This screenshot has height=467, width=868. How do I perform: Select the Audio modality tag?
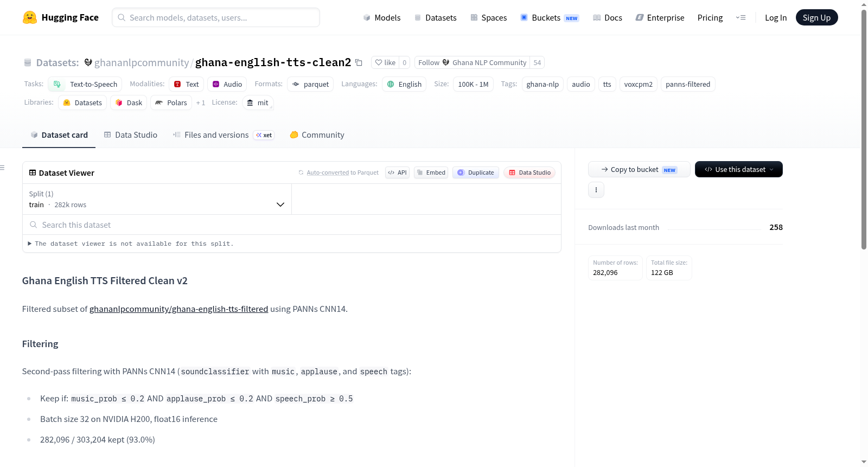point(227,84)
